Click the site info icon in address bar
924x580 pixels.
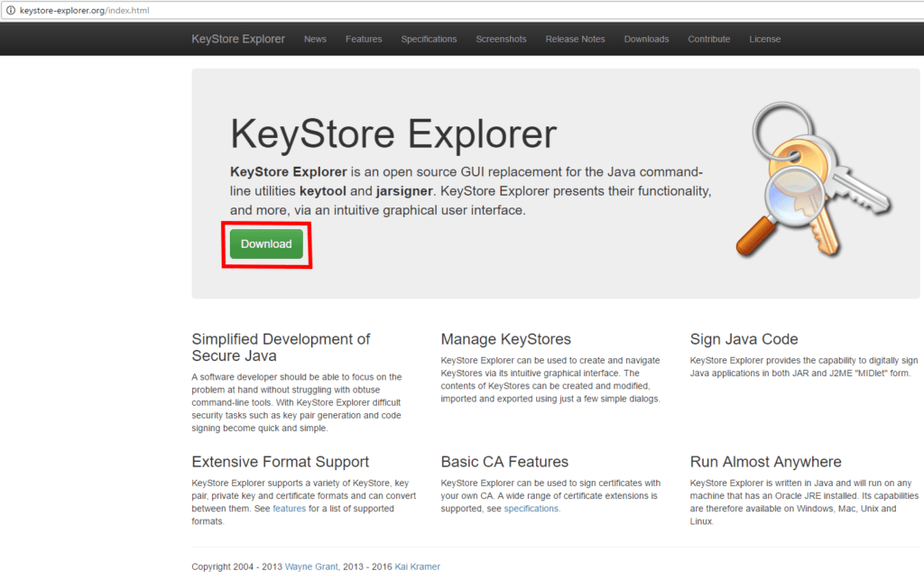point(11,10)
